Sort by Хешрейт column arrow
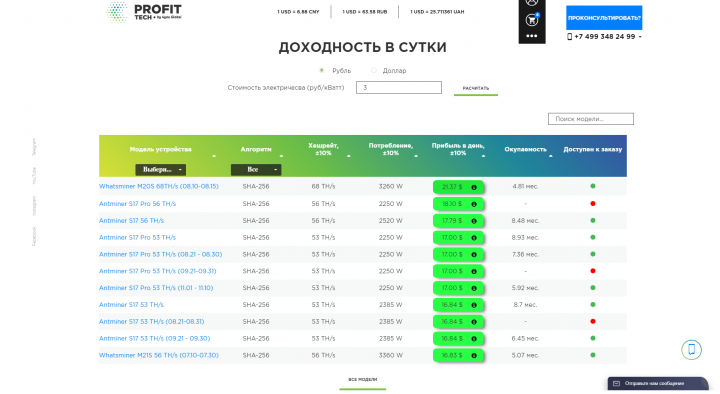This screenshot has height=394, width=720. click(x=349, y=156)
